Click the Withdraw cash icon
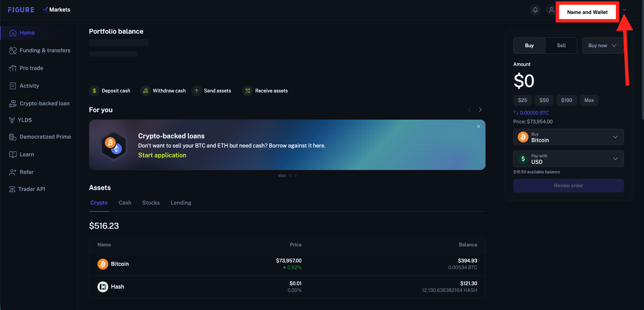644x310 pixels. (x=146, y=91)
